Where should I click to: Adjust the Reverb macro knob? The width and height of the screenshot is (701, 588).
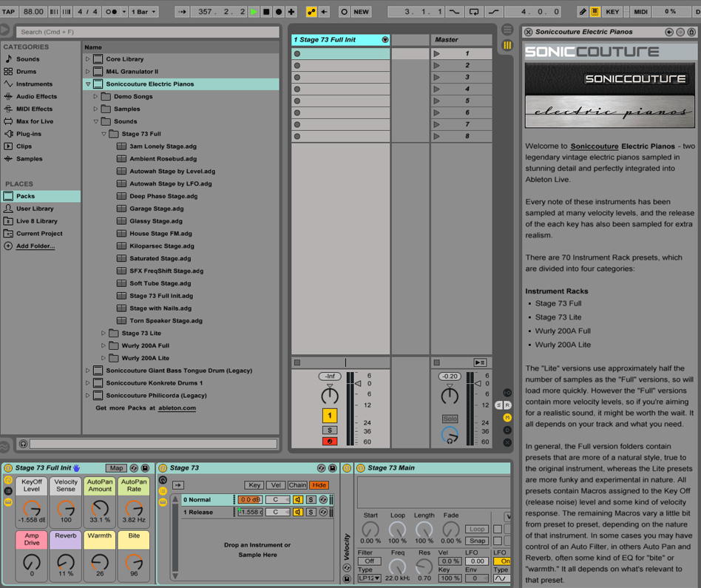[66, 561]
